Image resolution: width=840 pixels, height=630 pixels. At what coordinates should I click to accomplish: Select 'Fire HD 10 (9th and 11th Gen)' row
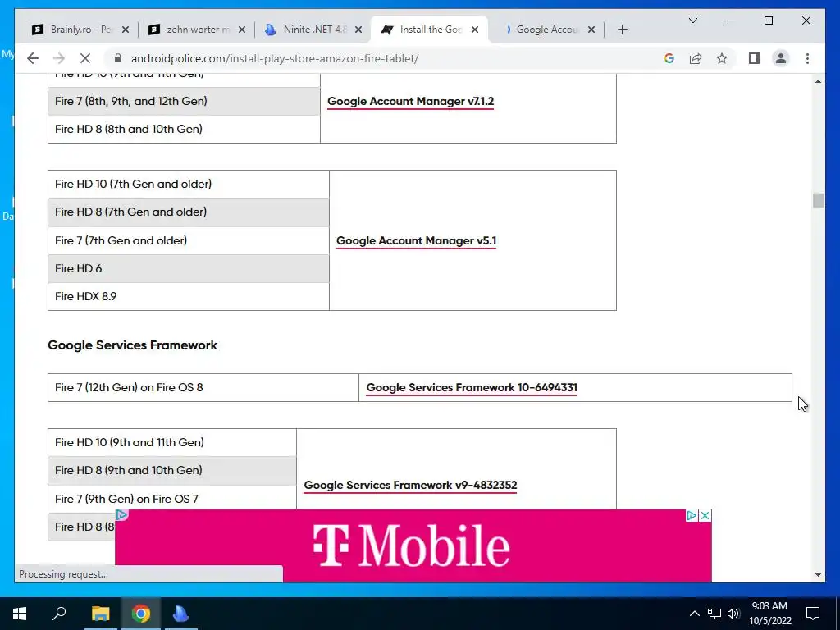point(172,442)
